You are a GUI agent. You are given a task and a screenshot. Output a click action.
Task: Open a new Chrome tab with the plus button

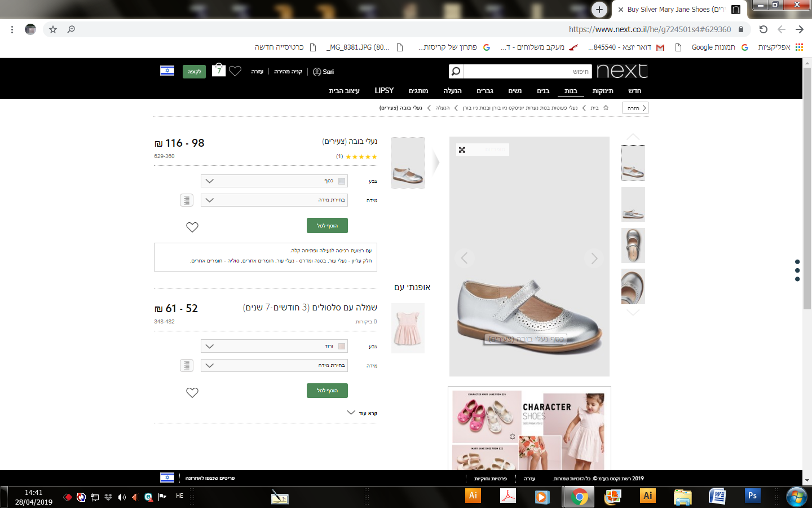click(x=599, y=9)
